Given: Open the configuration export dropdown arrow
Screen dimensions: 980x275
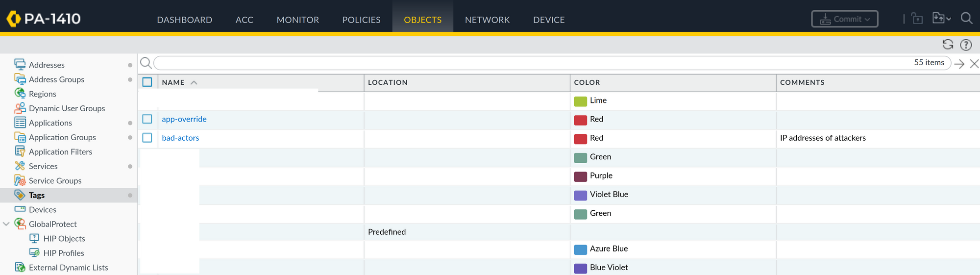Looking at the screenshot, I should [949, 19].
